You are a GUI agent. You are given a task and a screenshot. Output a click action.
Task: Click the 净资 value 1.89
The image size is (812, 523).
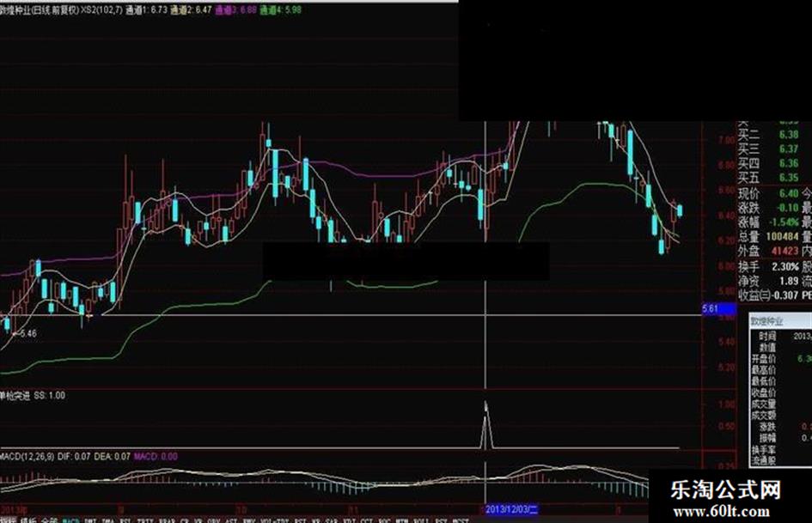[789, 281]
